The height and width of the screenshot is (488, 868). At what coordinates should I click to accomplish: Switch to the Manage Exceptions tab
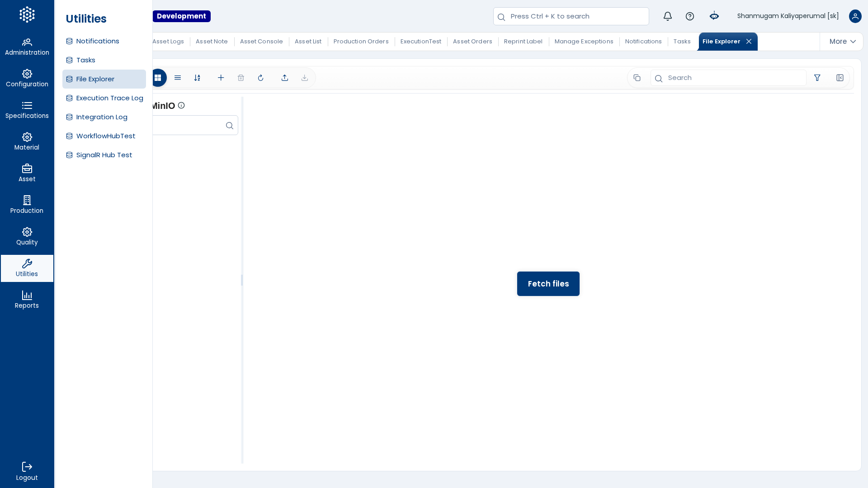[x=584, y=42]
